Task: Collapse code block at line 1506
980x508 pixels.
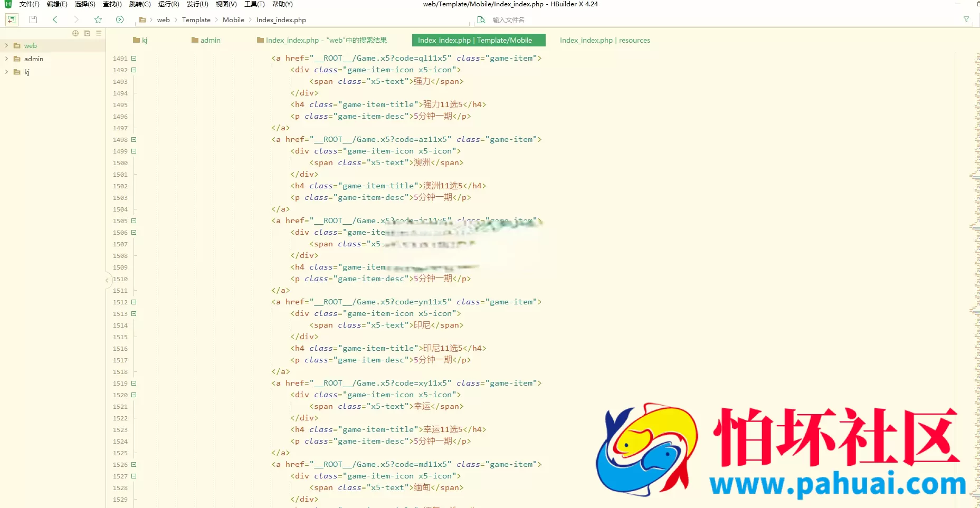Action: tap(134, 233)
